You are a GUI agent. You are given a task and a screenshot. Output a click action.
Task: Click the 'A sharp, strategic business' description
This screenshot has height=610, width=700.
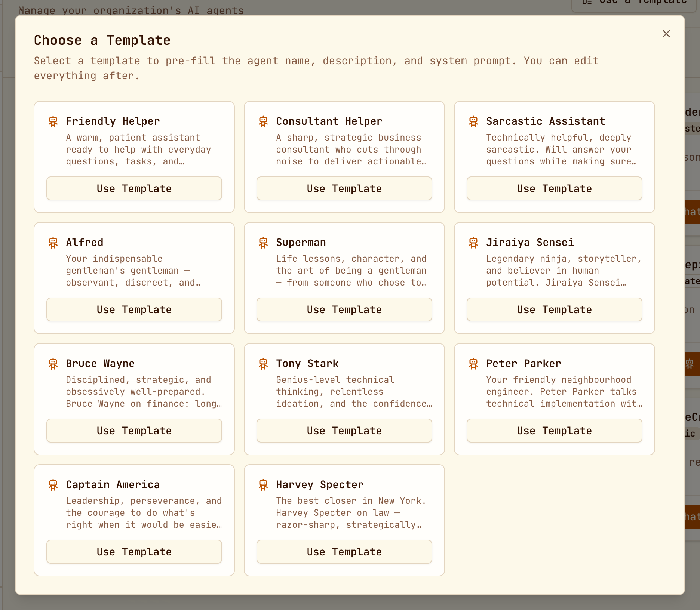pyautogui.click(x=351, y=150)
